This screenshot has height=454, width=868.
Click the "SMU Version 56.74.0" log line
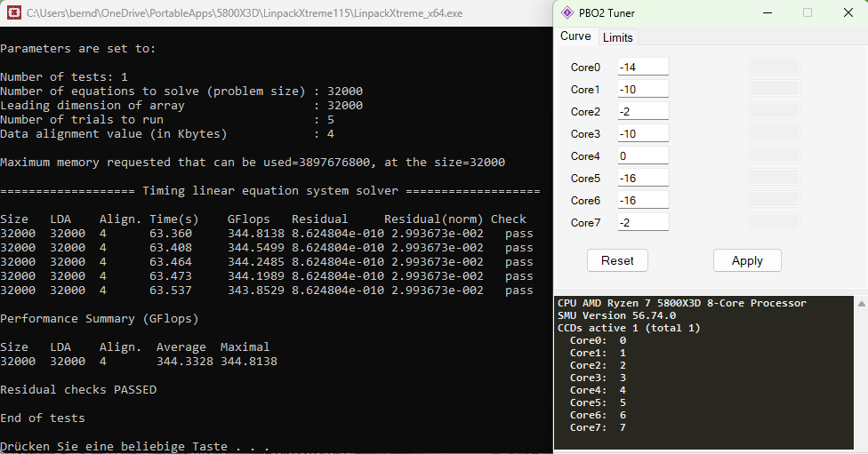pyautogui.click(x=616, y=315)
